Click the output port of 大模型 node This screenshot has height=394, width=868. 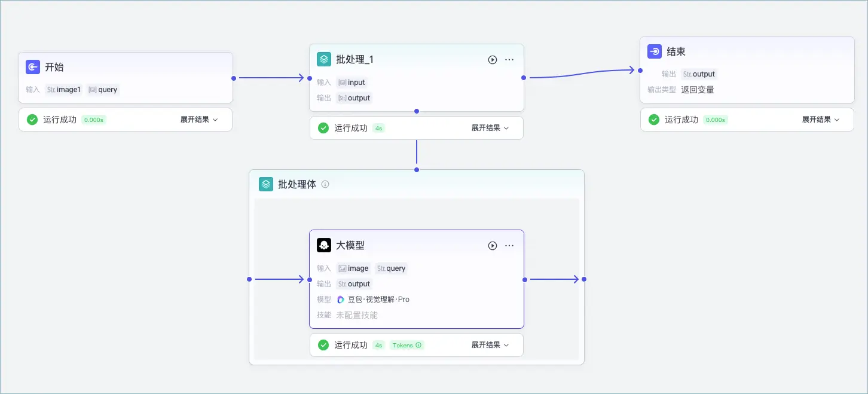coord(524,279)
